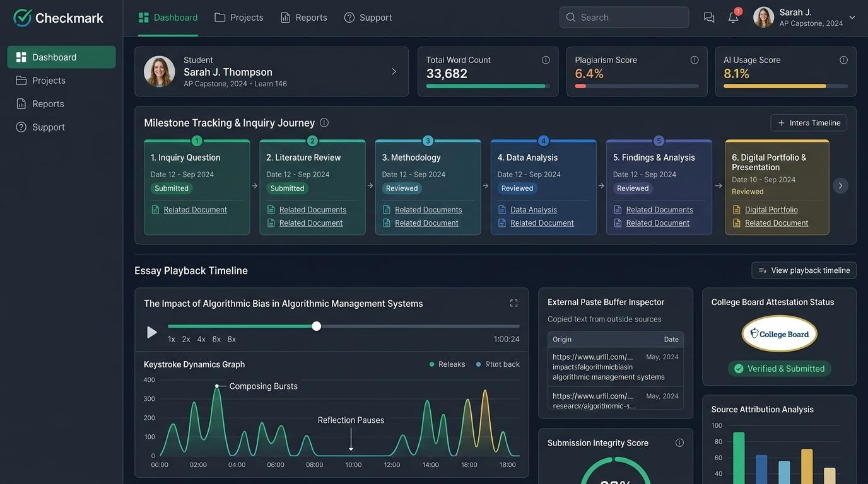Click the Submission Integrity Score info icon
The image size is (868, 484).
click(679, 443)
